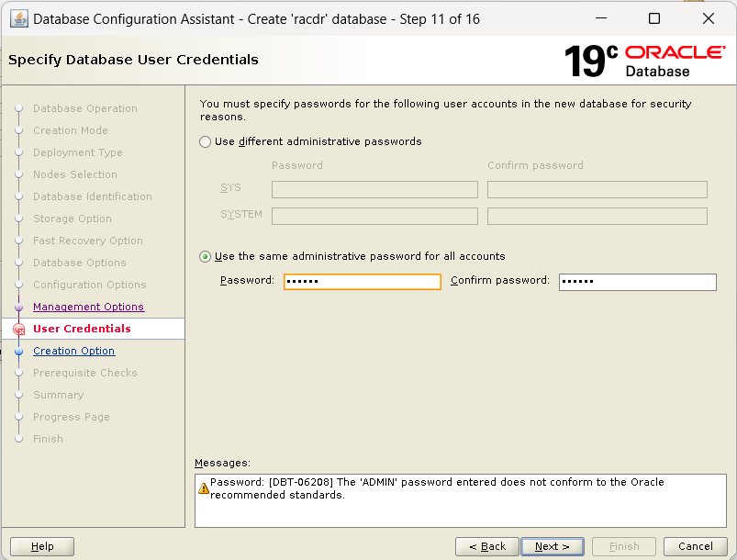737x560 pixels.
Task: Click the disabled Finish button
Action: [624, 546]
